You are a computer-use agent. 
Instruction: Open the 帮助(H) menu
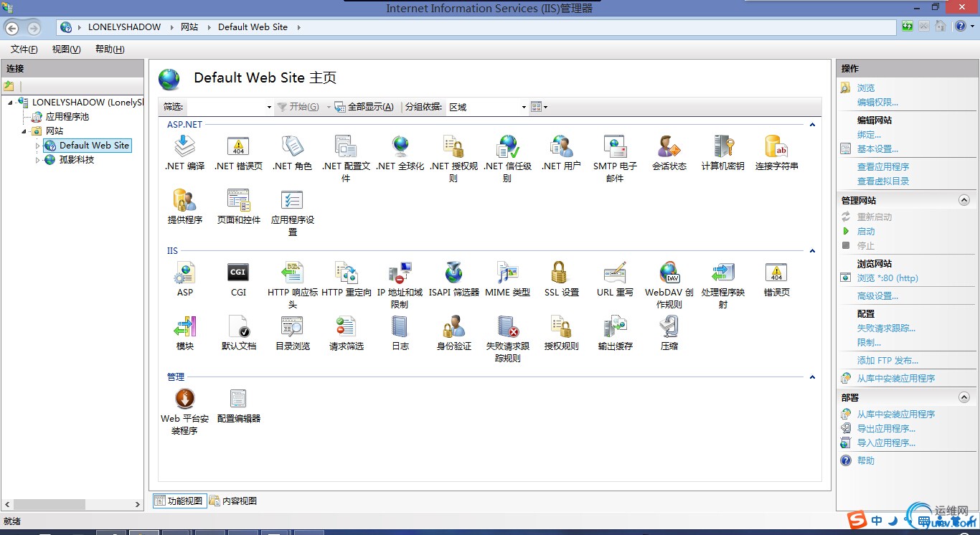tap(109, 49)
